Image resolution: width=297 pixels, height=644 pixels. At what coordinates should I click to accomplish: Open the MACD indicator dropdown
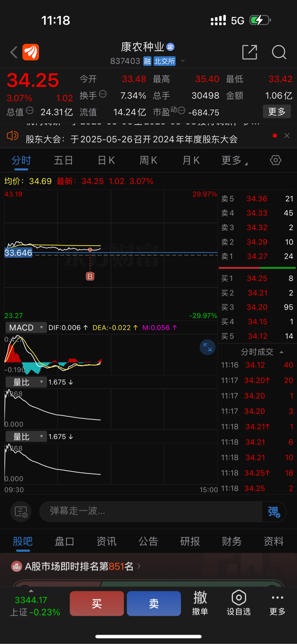click(x=26, y=328)
